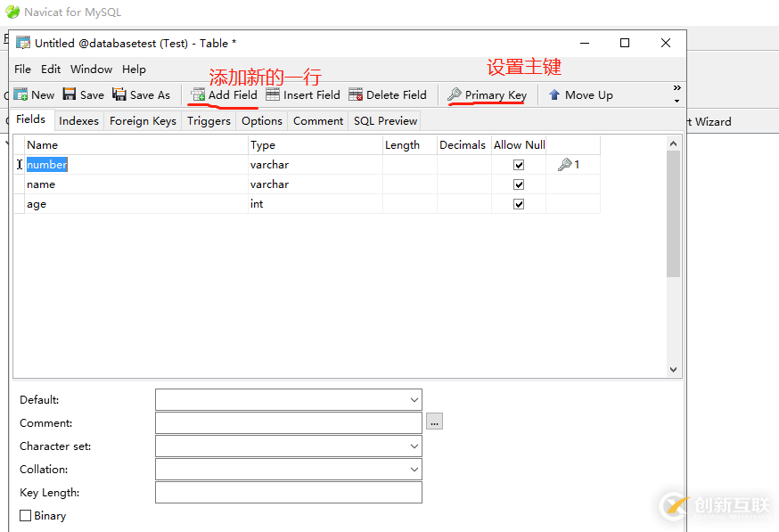Click the Insert Field icon

(273, 94)
